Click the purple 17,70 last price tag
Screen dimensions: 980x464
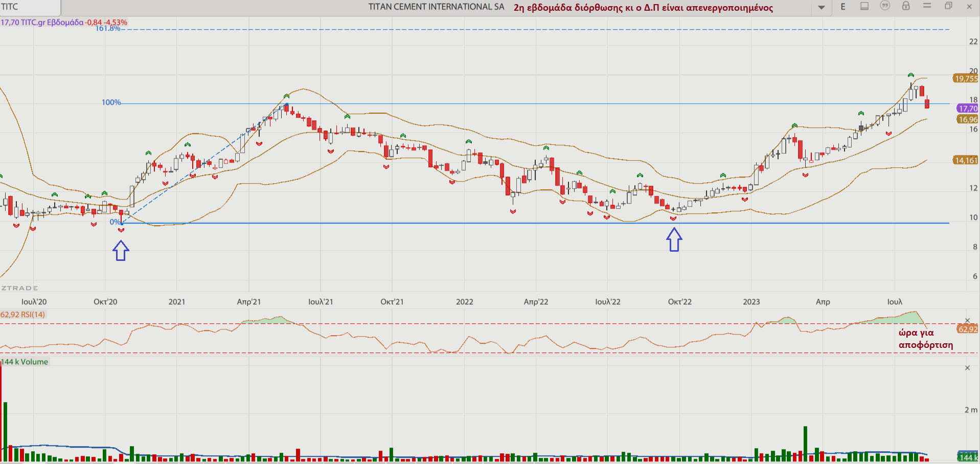tap(967, 108)
